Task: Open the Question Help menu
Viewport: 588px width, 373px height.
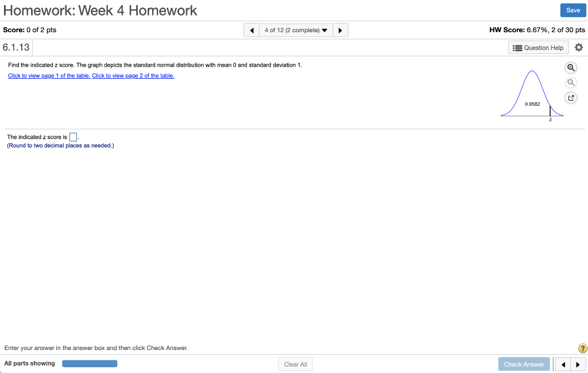Action: click(539, 48)
